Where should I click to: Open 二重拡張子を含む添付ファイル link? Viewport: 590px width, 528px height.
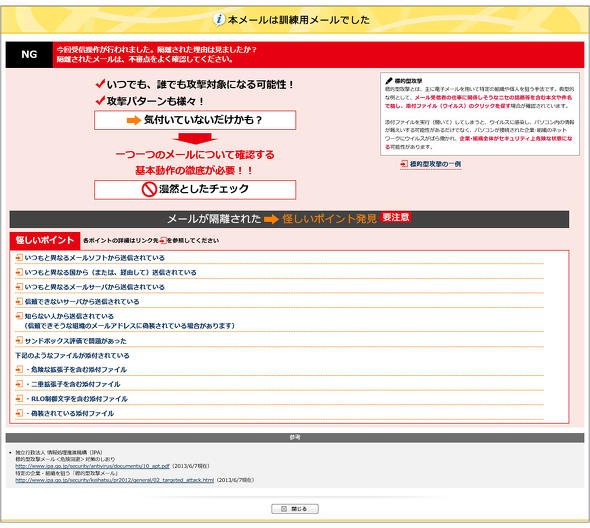[x=73, y=384]
